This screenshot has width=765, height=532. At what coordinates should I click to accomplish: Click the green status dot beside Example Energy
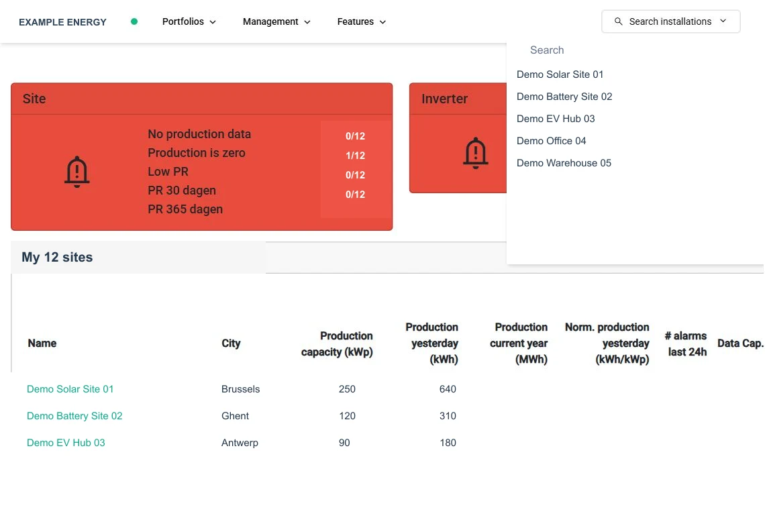[134, 21]
